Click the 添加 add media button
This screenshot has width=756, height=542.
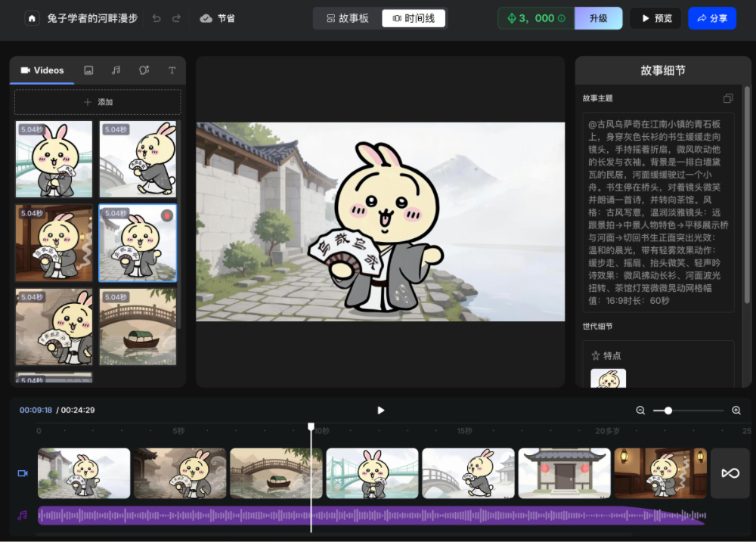click(x=97, y=102)
